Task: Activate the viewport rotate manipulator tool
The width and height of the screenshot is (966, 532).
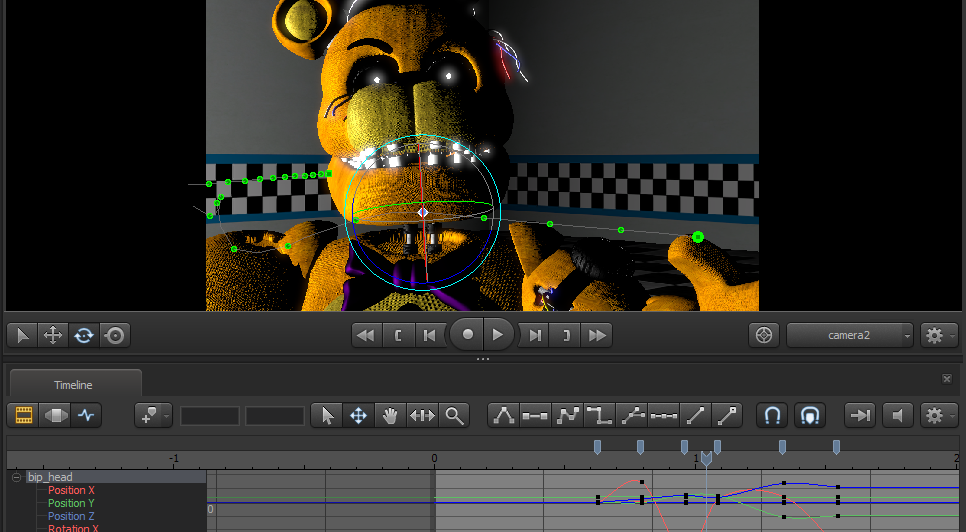Action: pos(84,336)
